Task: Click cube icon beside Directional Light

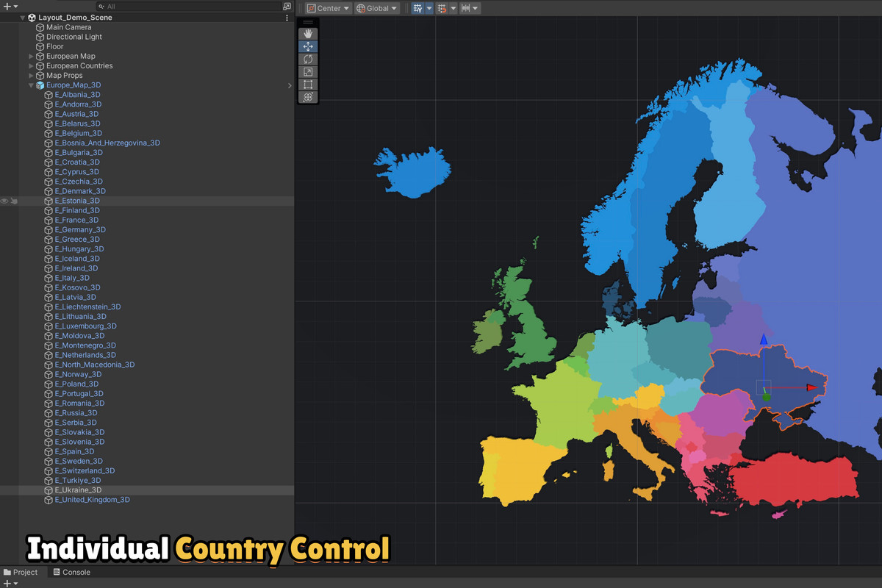Action: pyautogui.click(x=40, y=37)
